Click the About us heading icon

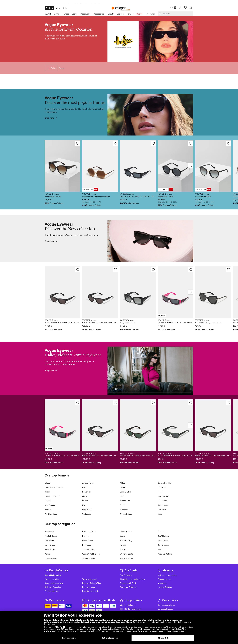pos(159,571)
